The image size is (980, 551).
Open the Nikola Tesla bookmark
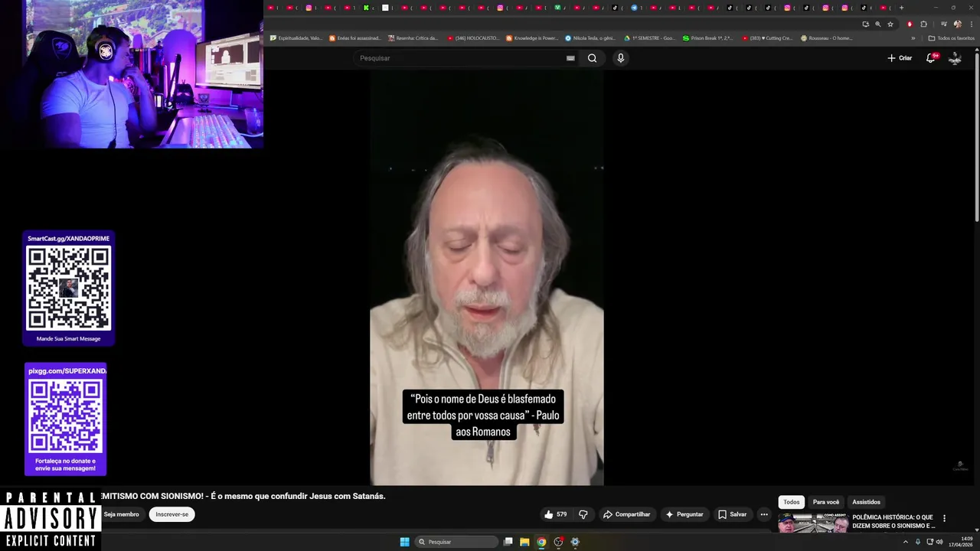[x=590, y=38]
